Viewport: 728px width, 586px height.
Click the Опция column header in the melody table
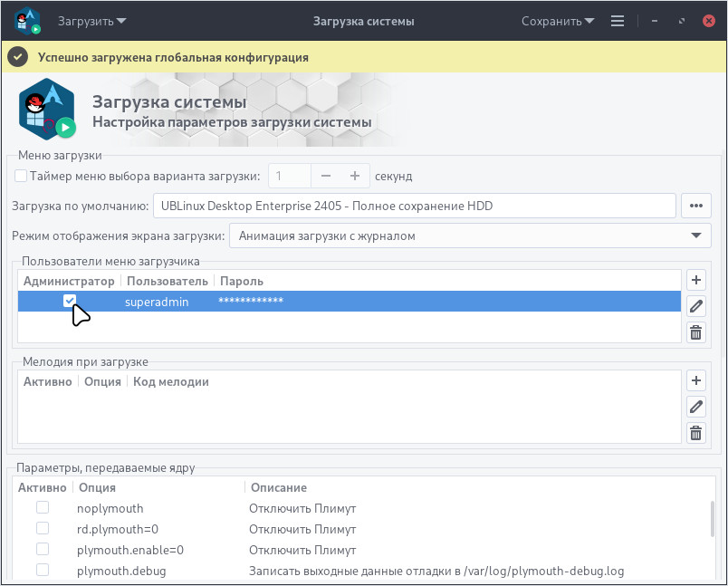[102, 382]
